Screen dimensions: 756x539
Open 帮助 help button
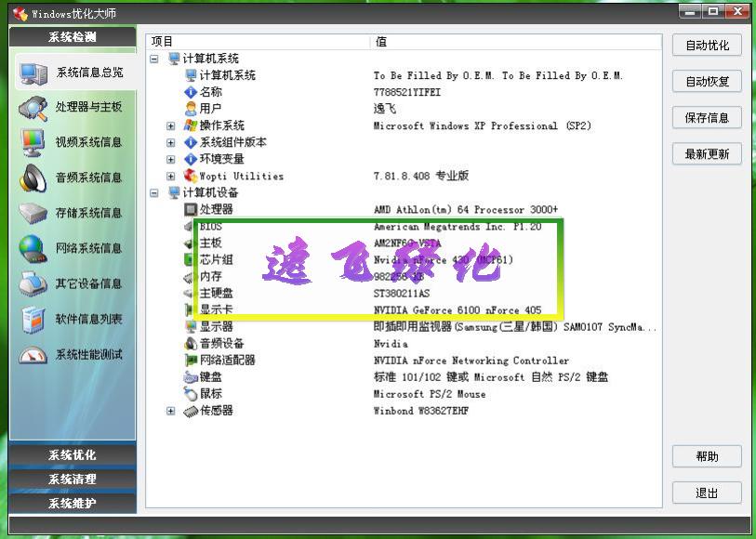click(x=707, y=456)
